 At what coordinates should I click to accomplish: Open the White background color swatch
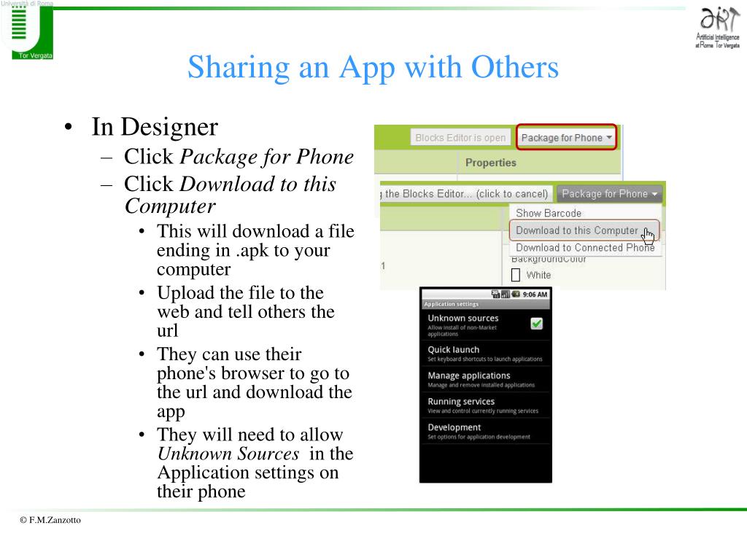516,275
